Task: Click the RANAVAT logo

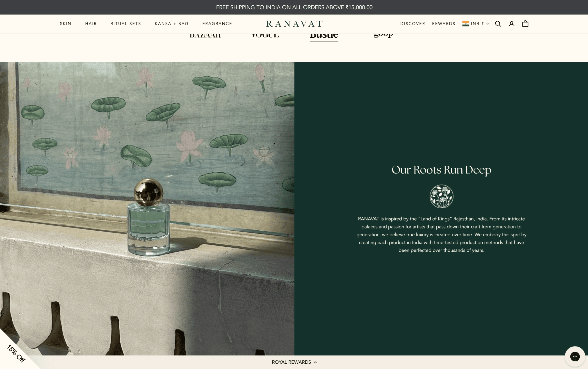Action: point(294,24)
